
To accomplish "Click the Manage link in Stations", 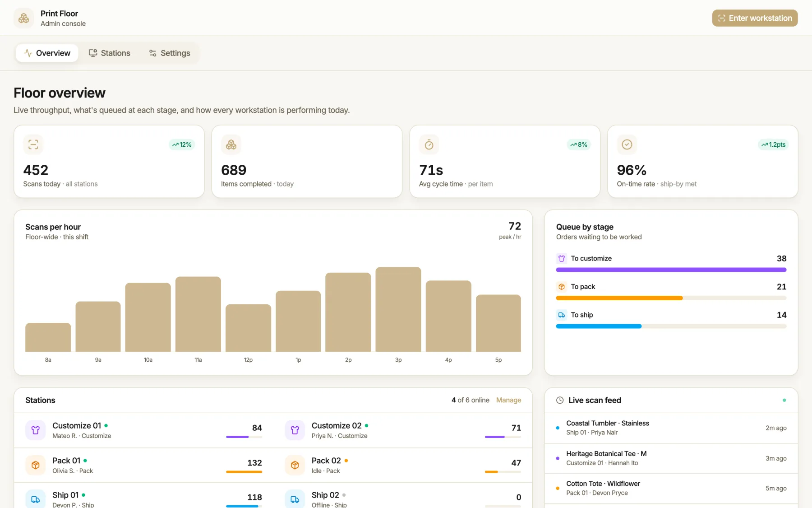I will (508, 400).
